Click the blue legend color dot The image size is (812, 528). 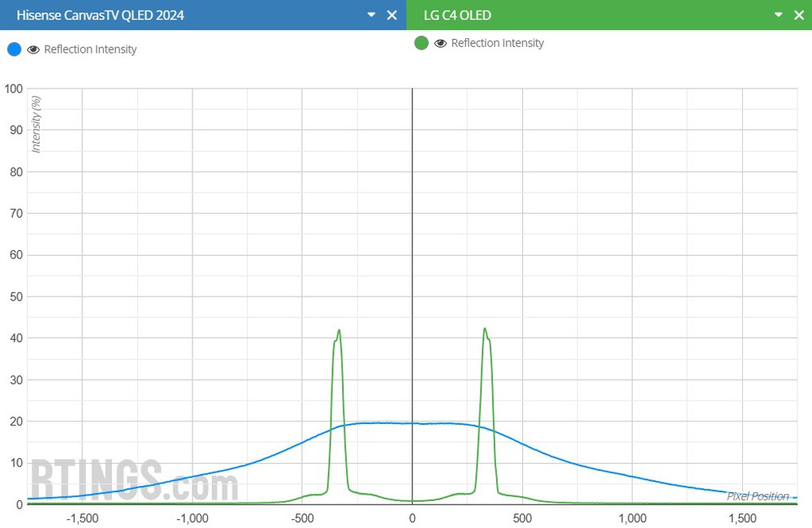tap(14, 50)
